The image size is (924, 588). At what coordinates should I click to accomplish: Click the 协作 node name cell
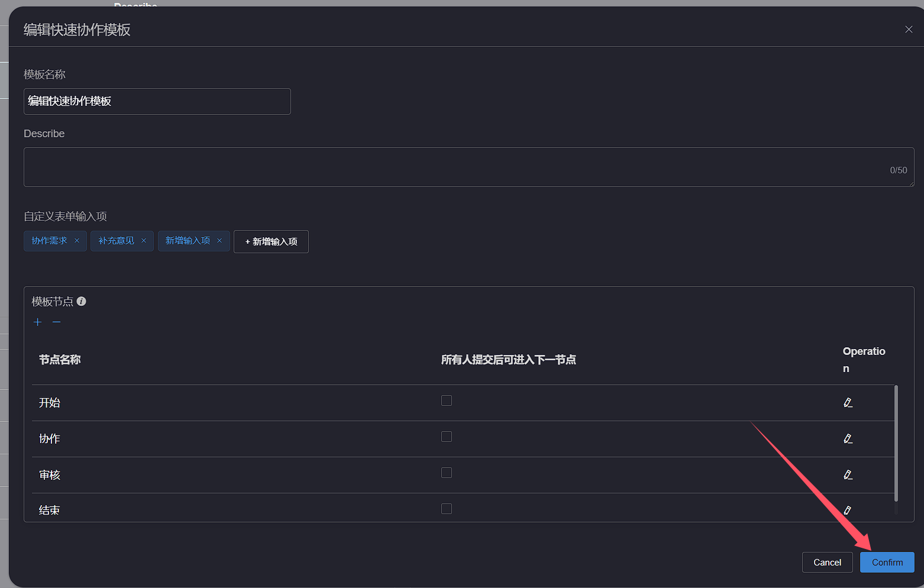(x=50, y=439)
